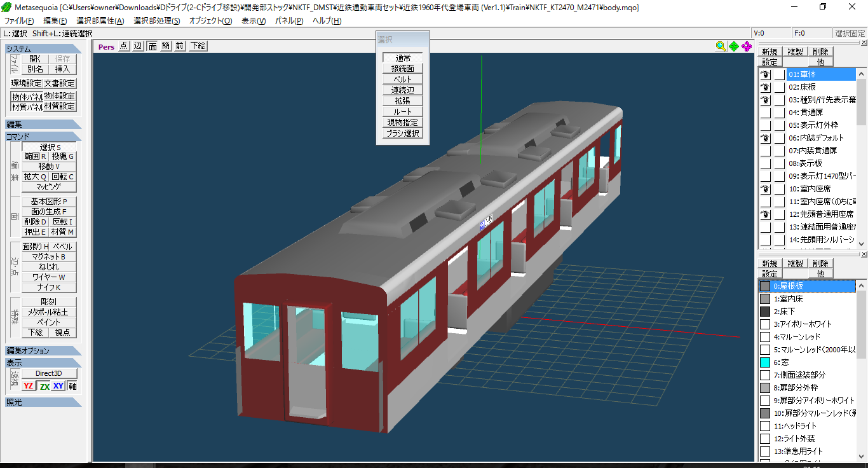Image resolution: width=868 pixels, height=468 pixels.
Task: Toggle 面 face display in viewport toolbar
Action: click(x=153, y=46)
